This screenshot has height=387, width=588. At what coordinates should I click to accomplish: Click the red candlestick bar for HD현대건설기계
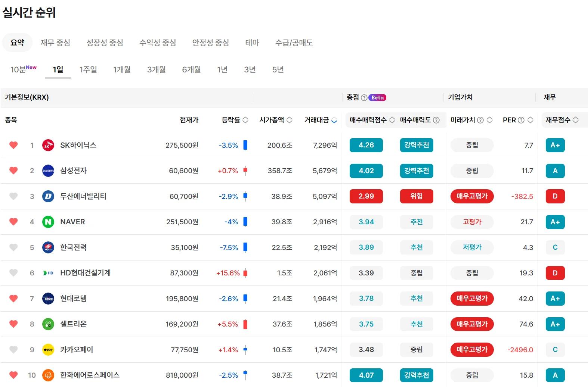(x=245, y=273)
